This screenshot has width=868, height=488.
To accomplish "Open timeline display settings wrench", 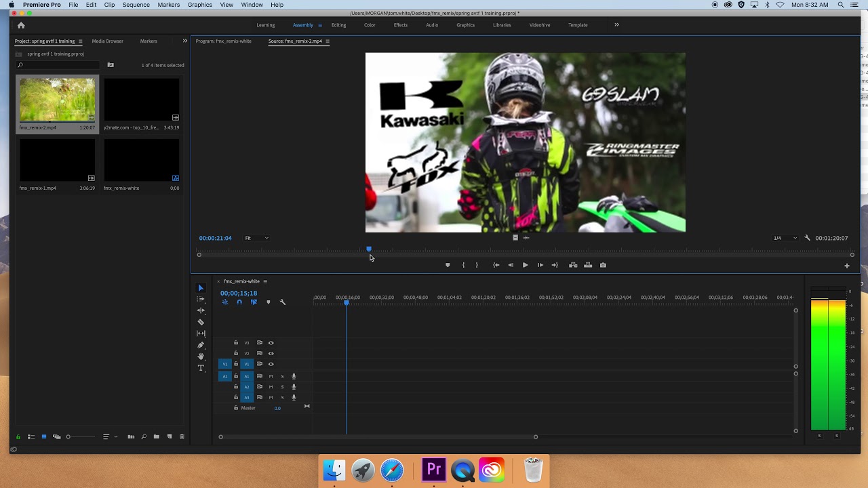I will (x=283, y=302).
